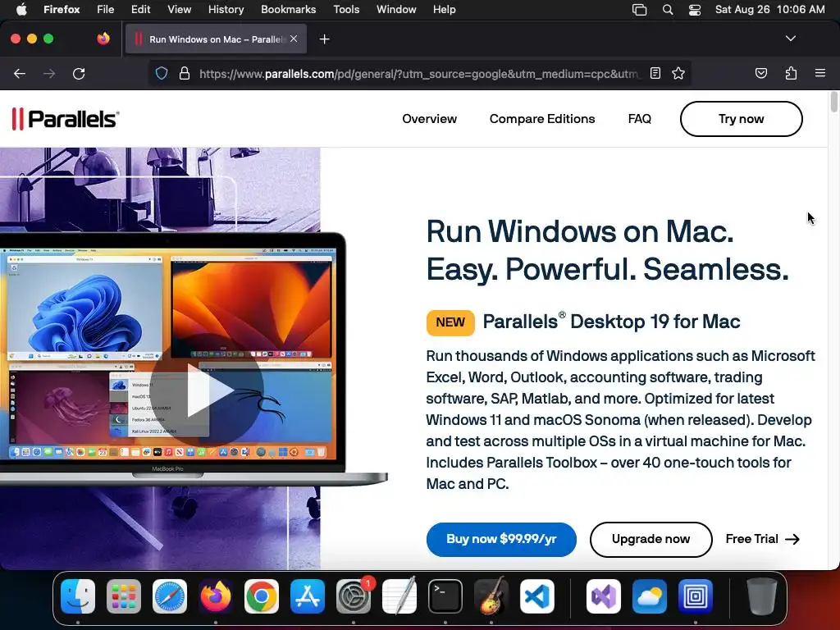Open the File menu
The image size is (840, 630).
click(106, 10)
